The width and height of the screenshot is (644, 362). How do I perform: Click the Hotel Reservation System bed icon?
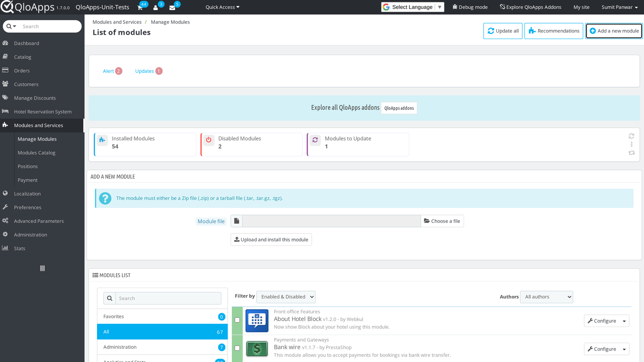[x=6, y=112]
